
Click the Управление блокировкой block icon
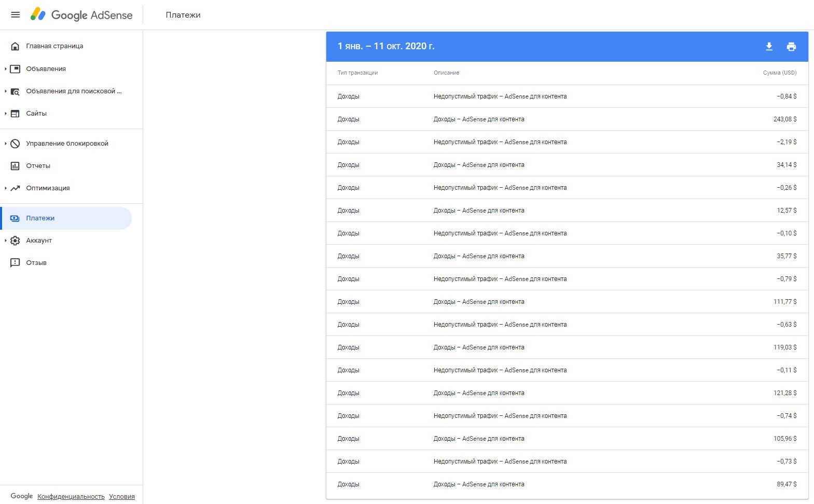tap(16, 144)
